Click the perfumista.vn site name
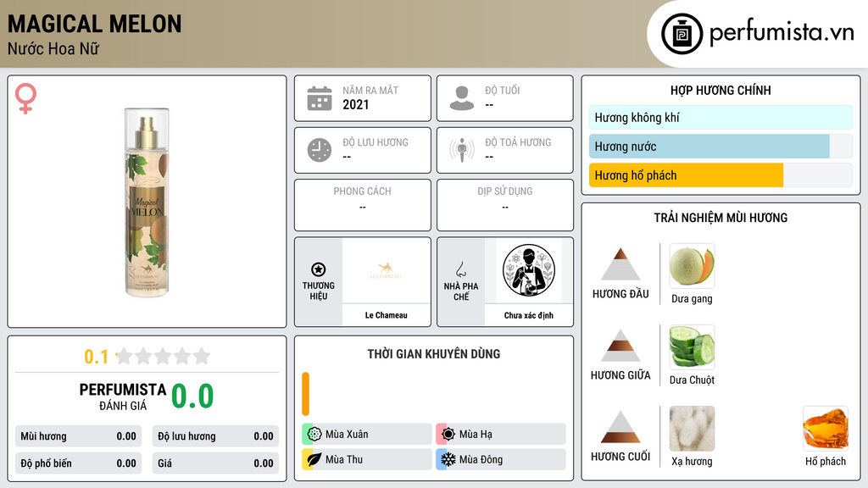The image size is (868, 488). coord(782,33)
